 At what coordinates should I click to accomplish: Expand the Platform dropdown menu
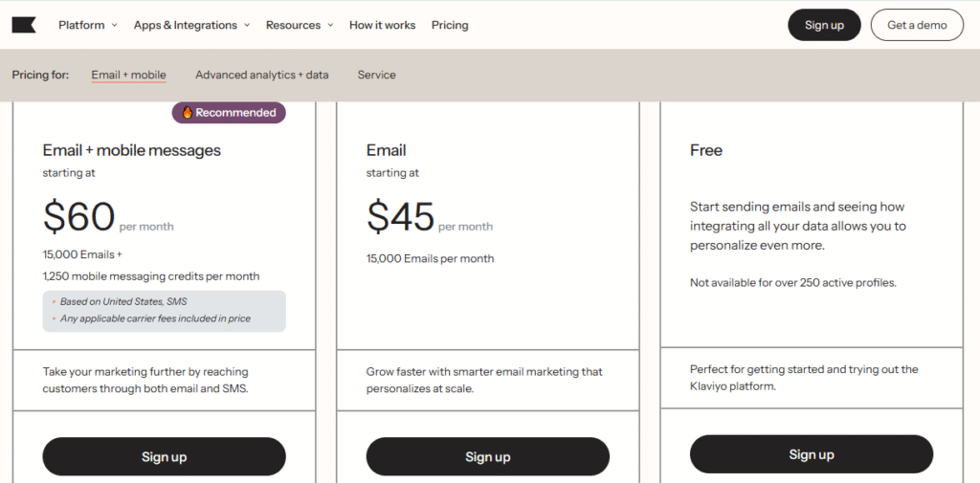[87, 25]
